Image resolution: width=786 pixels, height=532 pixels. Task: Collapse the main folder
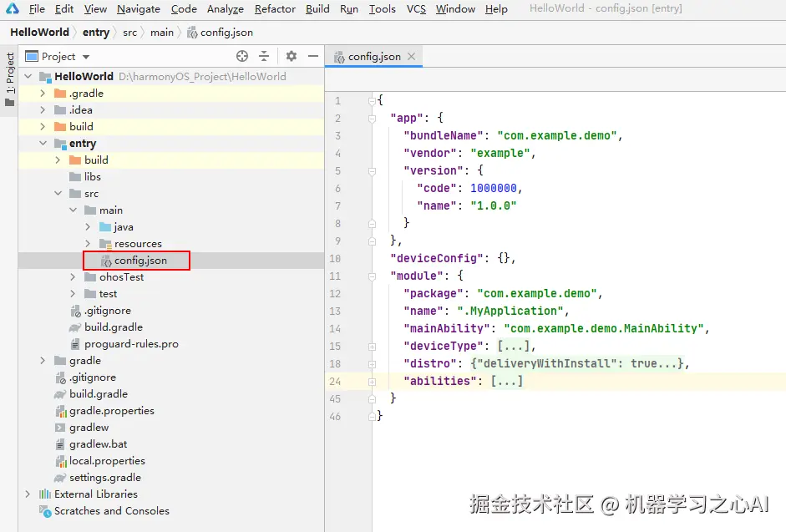tap(74, 210)
